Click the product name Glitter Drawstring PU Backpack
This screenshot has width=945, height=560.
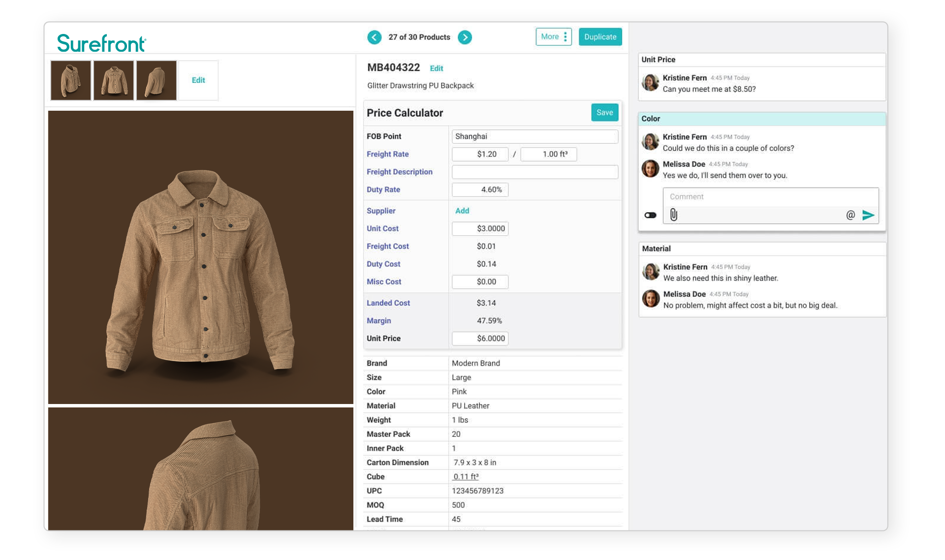click(420, 86)
